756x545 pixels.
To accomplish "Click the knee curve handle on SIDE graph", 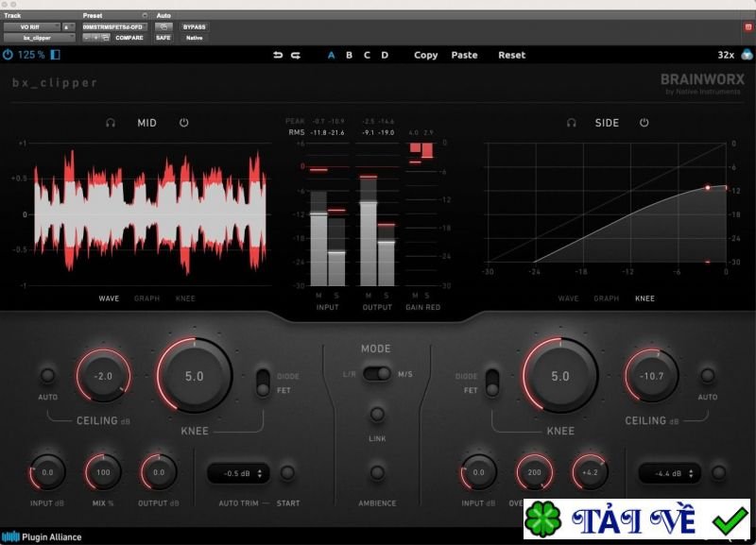I will [708, 187].
